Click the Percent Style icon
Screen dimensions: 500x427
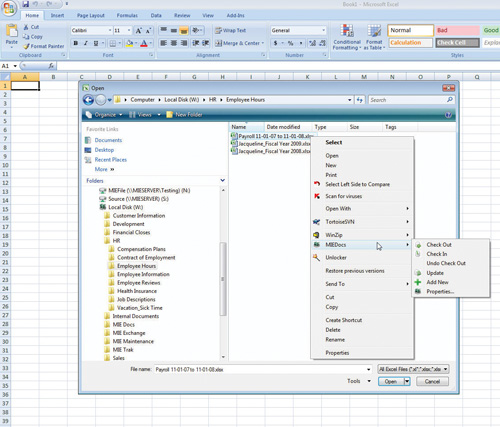(291, 43)
